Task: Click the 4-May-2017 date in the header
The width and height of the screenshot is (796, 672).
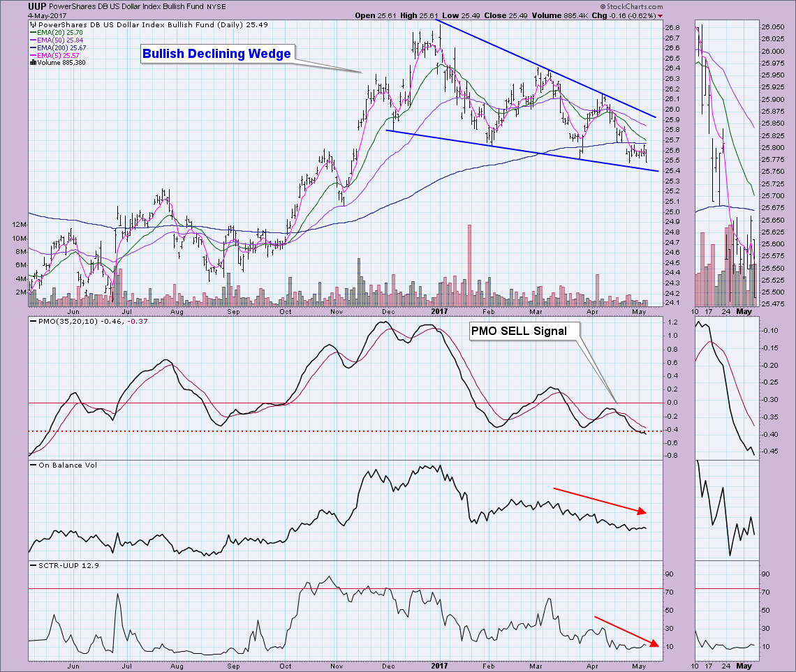Action: pyautogui.click(x=23, y=15)
